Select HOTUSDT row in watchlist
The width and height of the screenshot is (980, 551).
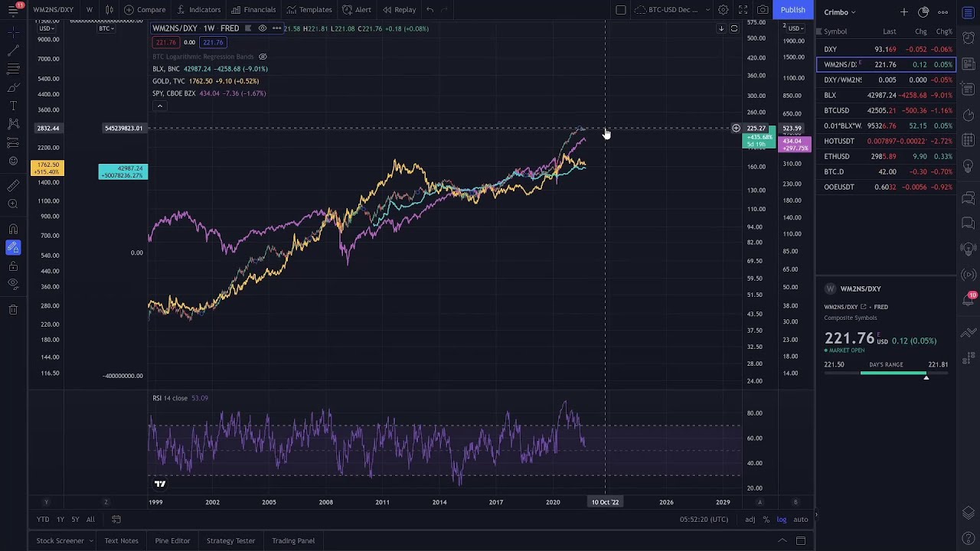tap(887, 141)
